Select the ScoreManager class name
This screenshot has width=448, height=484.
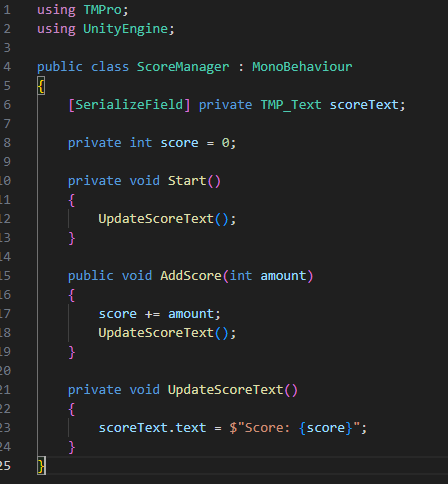[x=183, y=67]
